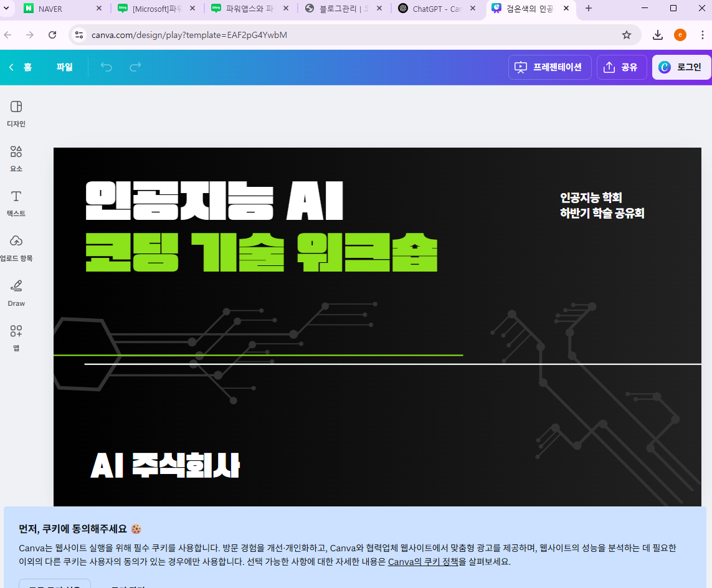Select the AI 주식회사 text
Image resolution: width=712 pixels, height=588 pixels.
(165, 465)
